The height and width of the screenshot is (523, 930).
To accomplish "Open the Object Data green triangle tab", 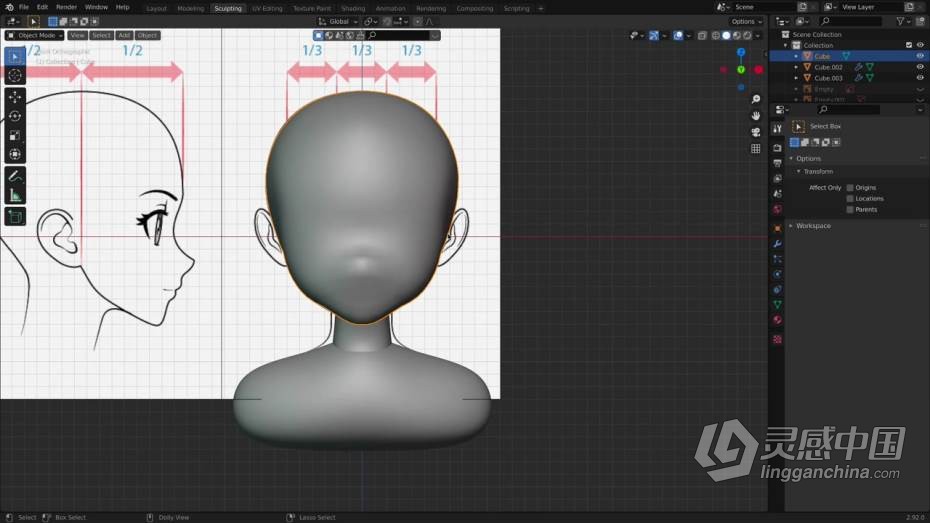I will [x=777, y=305].
